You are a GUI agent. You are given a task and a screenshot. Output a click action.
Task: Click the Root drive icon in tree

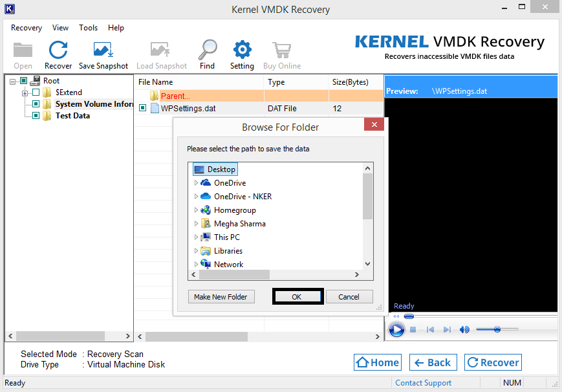(x=35, y=81)
